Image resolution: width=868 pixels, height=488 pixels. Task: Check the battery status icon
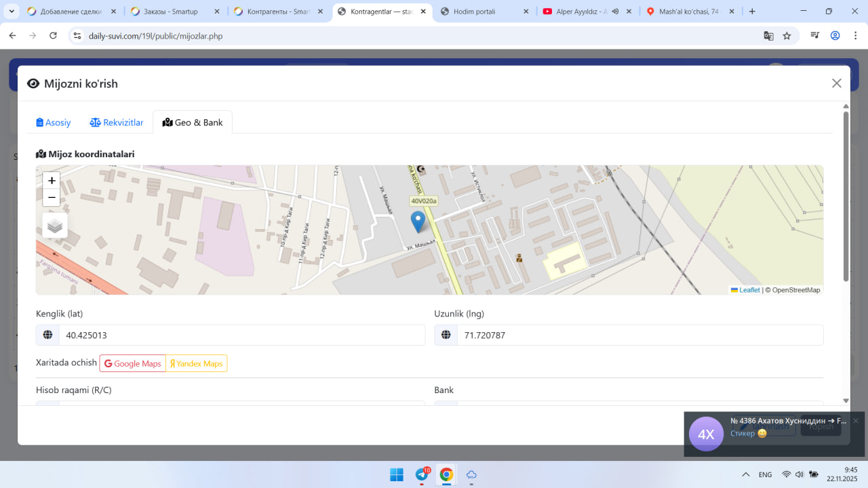(813, 474)
